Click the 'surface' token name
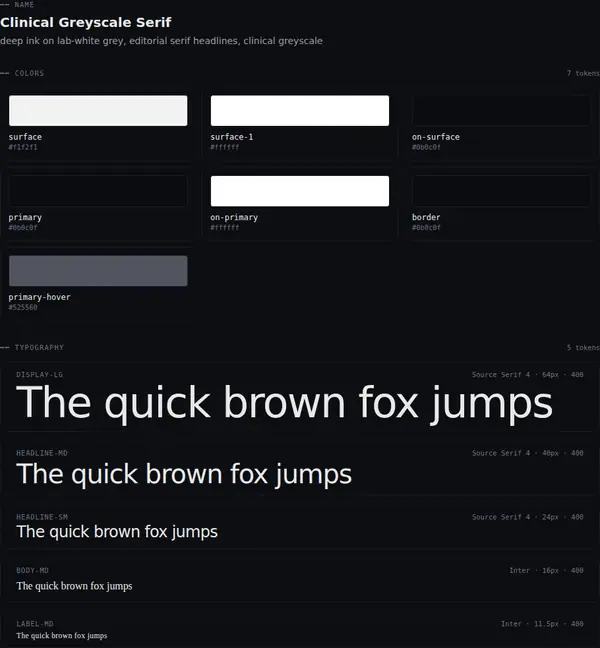 (25, 137)
